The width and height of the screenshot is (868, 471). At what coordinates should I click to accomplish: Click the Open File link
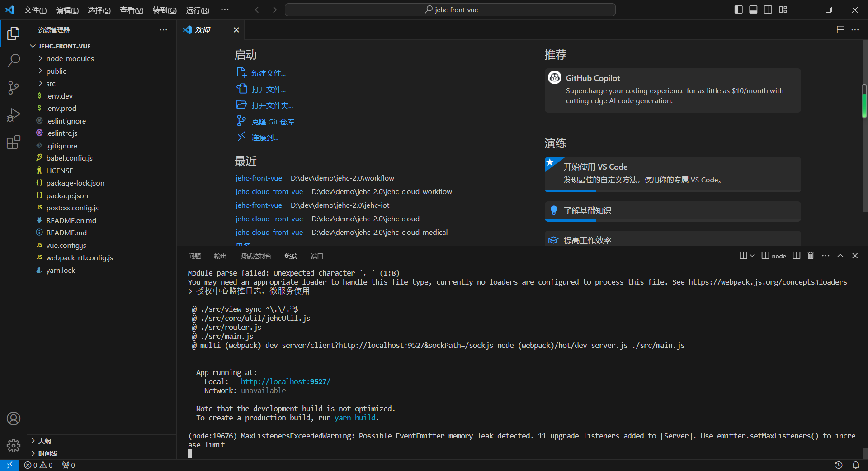pos(261,90)
